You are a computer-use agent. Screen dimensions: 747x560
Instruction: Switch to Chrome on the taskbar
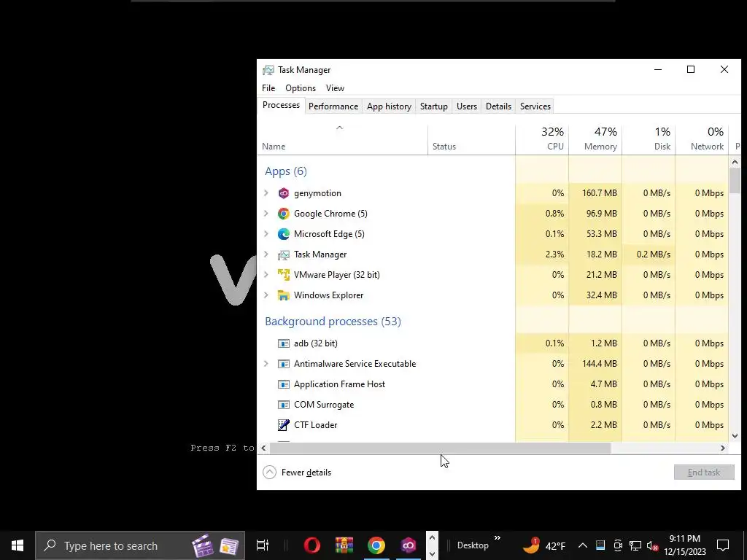click(376, 545)
